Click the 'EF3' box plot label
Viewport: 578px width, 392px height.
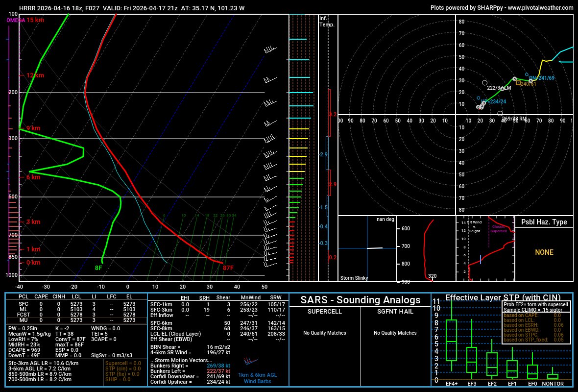click(x=472, y=384)
